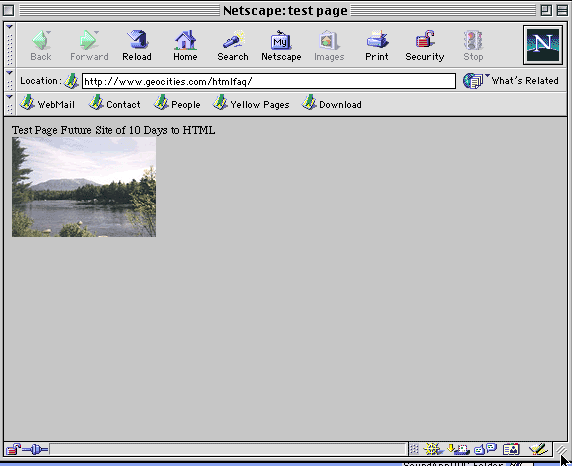The image size is (572, 466).
Task: Click the Netscape N logo
Action: (x=542, y=45)
